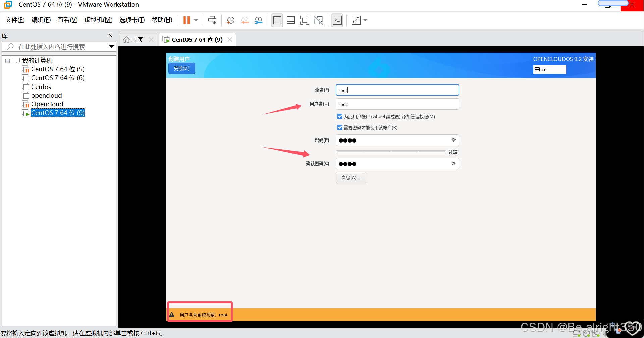The height and width of the screenshot is (338, 644).
Task: Open the stretch guest display dropdown
Action: [365, 20]
